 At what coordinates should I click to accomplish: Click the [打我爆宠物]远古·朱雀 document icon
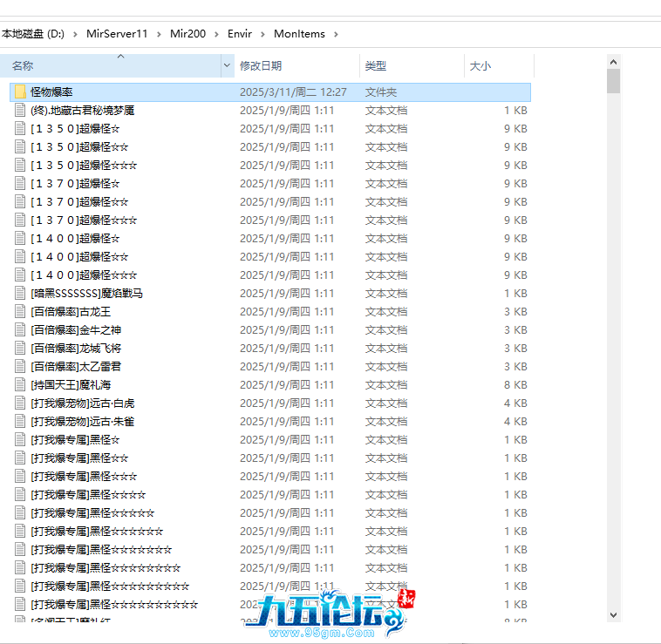[x=20, y=421]
